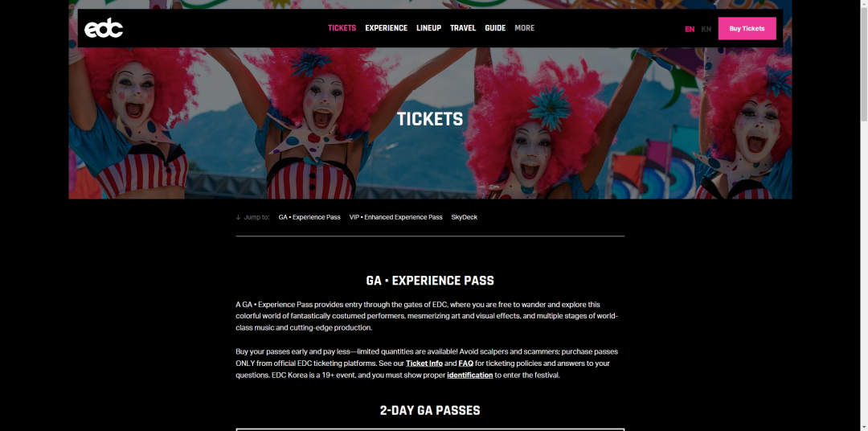The height and width of the screenshot is (431, 868).
Task: Jump to the SkyDeck section
Action: pyautogui.click(x=464, y=217)
